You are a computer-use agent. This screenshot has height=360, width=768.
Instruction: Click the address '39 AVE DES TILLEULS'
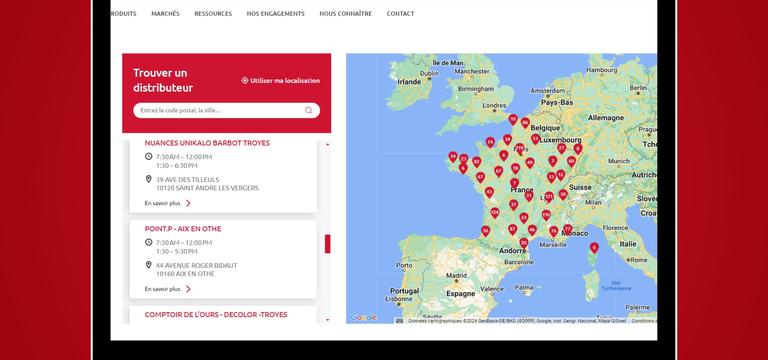(x=188, y=180)
